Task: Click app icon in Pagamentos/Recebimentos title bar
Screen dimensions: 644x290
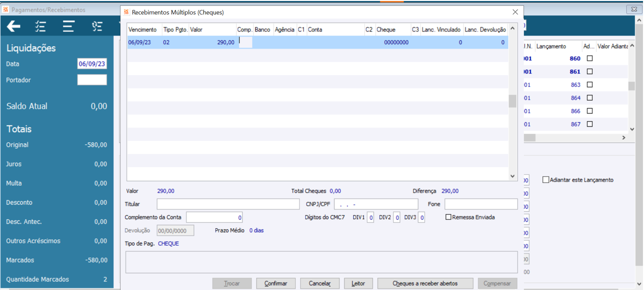Action: (6, 9)
